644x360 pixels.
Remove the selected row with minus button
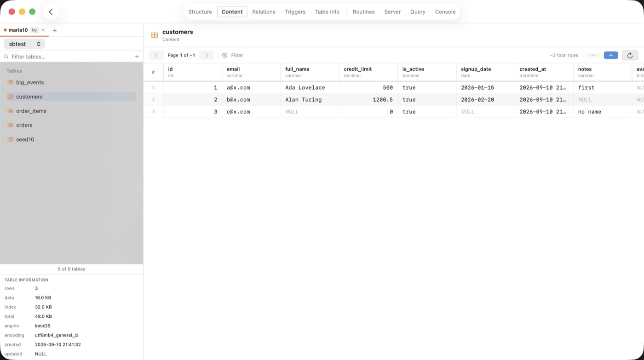(593, 55)
